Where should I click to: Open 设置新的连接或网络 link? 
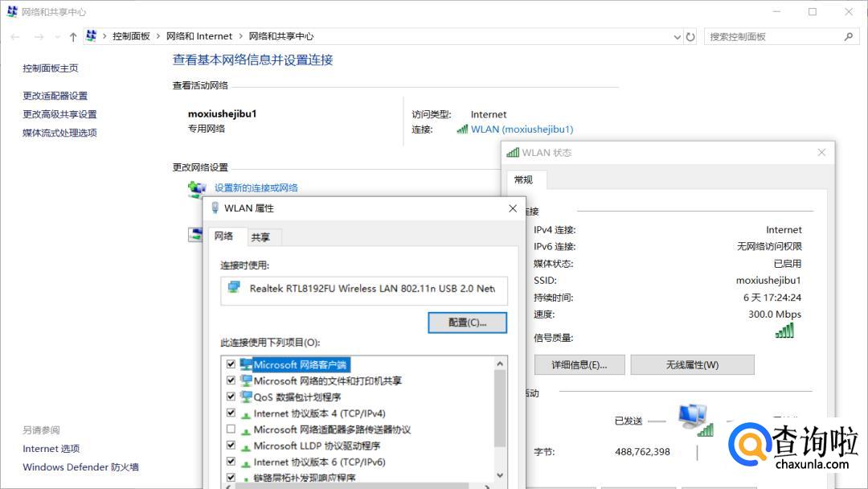[256, 187]
